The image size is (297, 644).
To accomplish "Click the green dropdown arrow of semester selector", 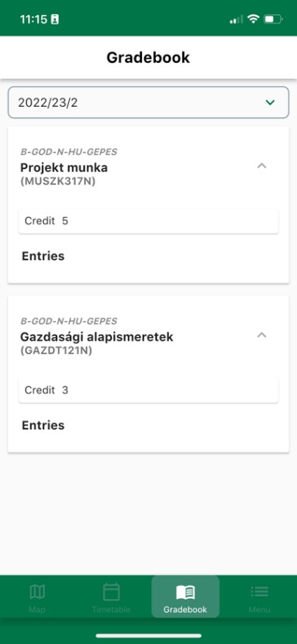I will point(270,102).
